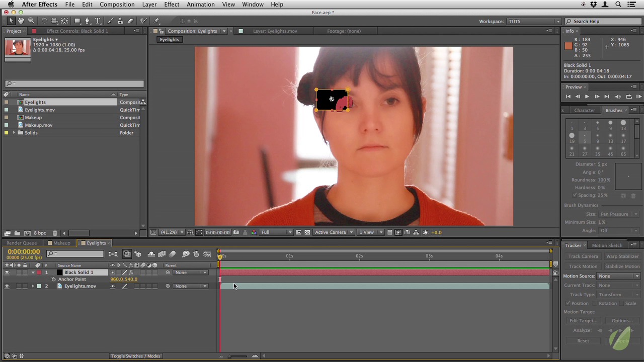Viewport: 644px width, 362px height.
Task: Toggle the lock on the Composition viewer tab
Action: pyautogui.click(x=162, y=31)
